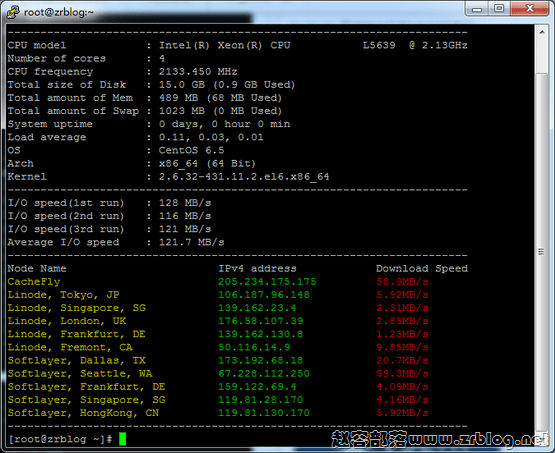555x453 pixels.
Task: Click the 59.3MB/s Seattle download speed
Action: click(x=402, y=374)
